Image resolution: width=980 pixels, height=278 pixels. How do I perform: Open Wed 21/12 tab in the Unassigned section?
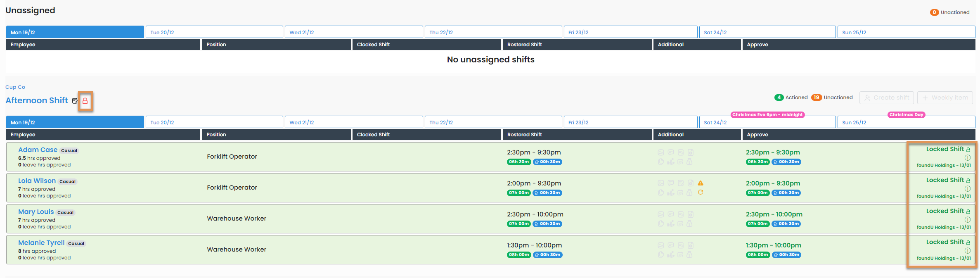point(353,32)
